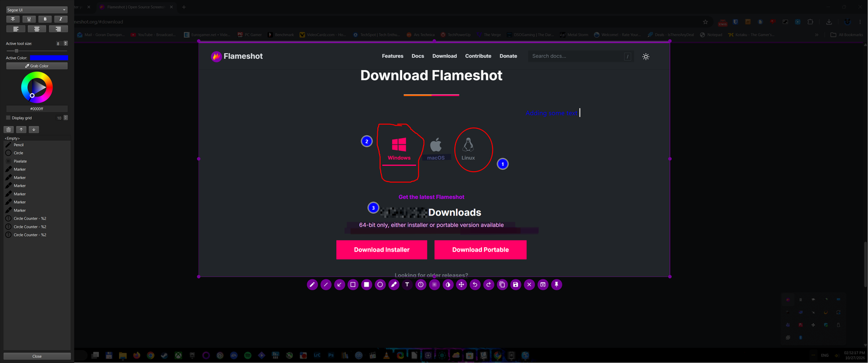Screen dimensions: 868x363
Task: Focus the Search docs field
Action: pyautogui.click(x=580, y=56)
